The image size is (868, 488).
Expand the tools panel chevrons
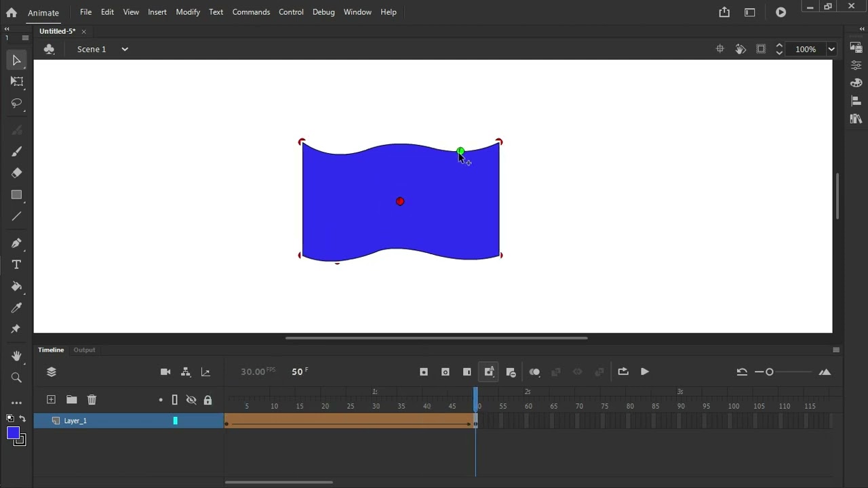tap(7, 29)
